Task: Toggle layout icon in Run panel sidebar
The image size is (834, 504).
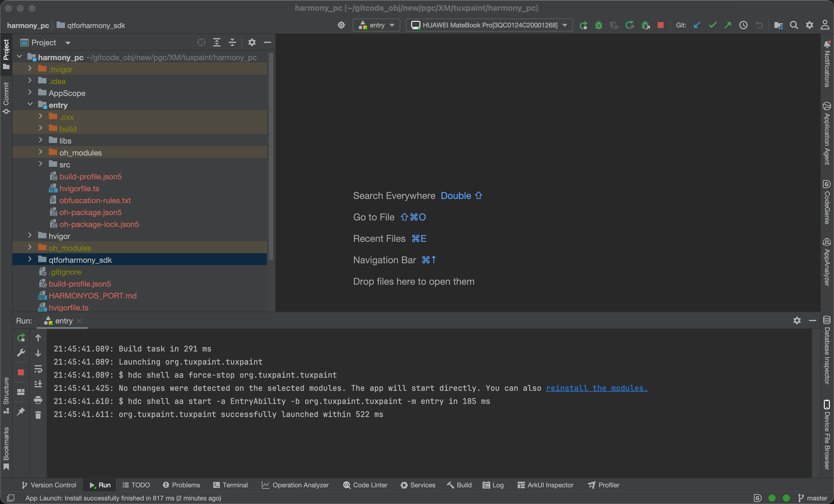Action: point(21,392)
